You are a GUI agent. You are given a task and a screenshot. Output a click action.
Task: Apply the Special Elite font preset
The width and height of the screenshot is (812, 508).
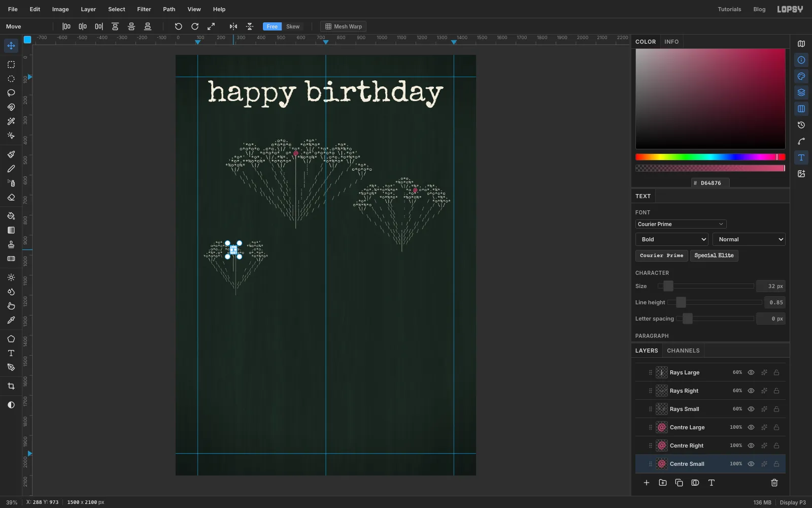[x=714, y=256]
